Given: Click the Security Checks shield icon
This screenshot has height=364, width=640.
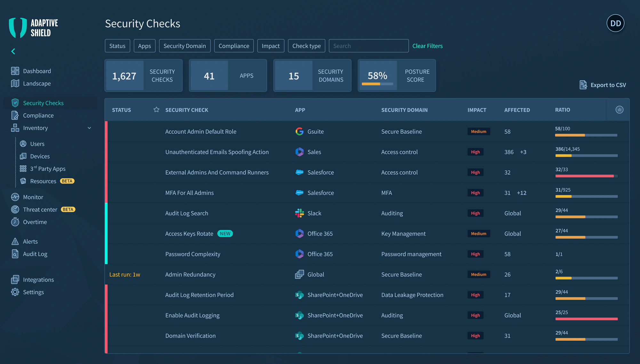Looking at the screenshot, I should (x=15, y=103).
